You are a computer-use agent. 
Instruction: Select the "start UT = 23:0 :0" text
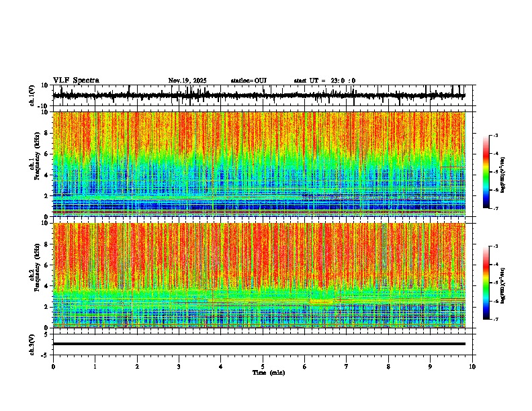tap(324, 81)
